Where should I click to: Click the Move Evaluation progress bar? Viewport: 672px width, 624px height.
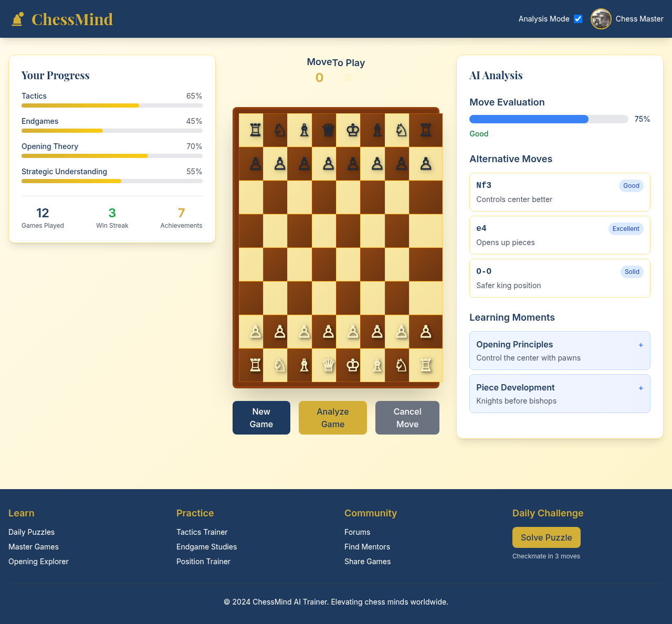[549, 119]
